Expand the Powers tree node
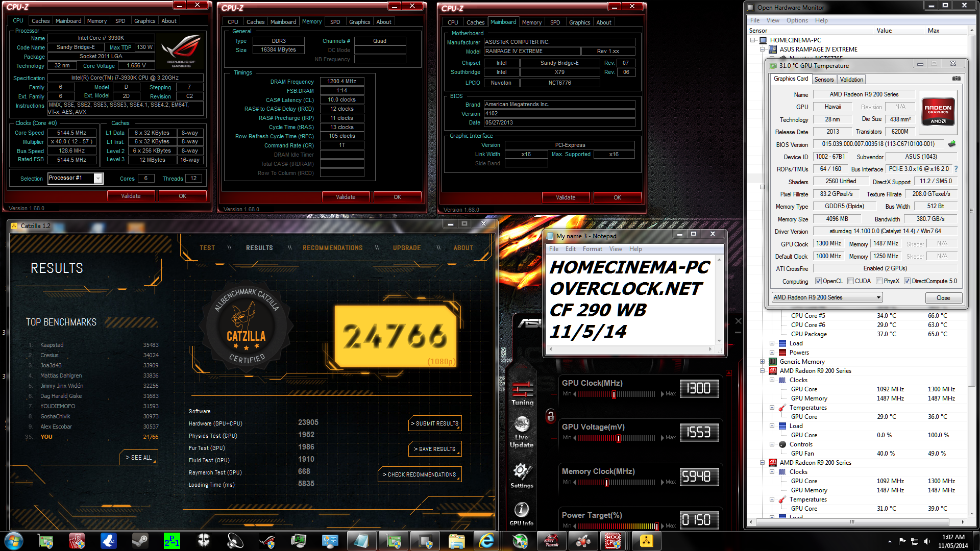 click(x=772, y=353)
